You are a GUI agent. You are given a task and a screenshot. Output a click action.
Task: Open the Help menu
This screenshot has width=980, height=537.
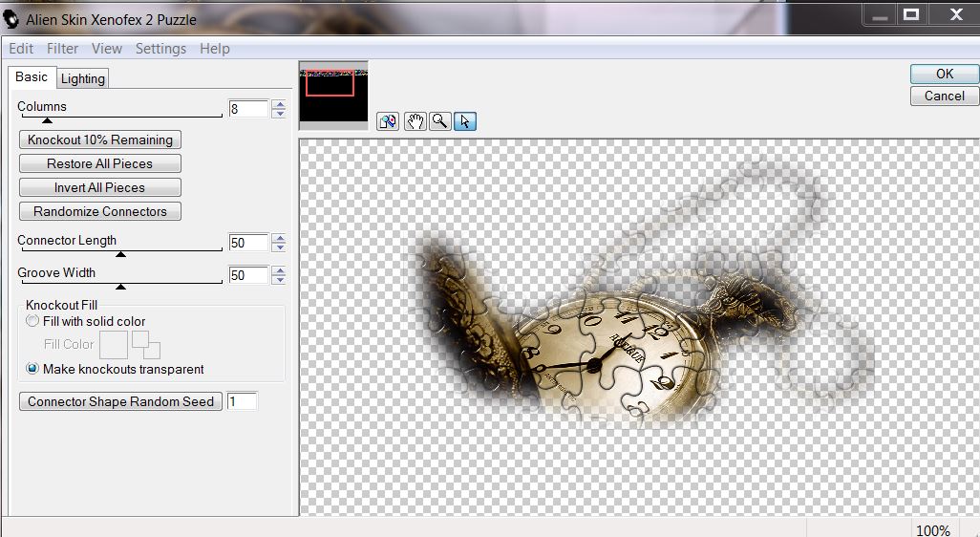pyautogui.click(x=214, y=48)
